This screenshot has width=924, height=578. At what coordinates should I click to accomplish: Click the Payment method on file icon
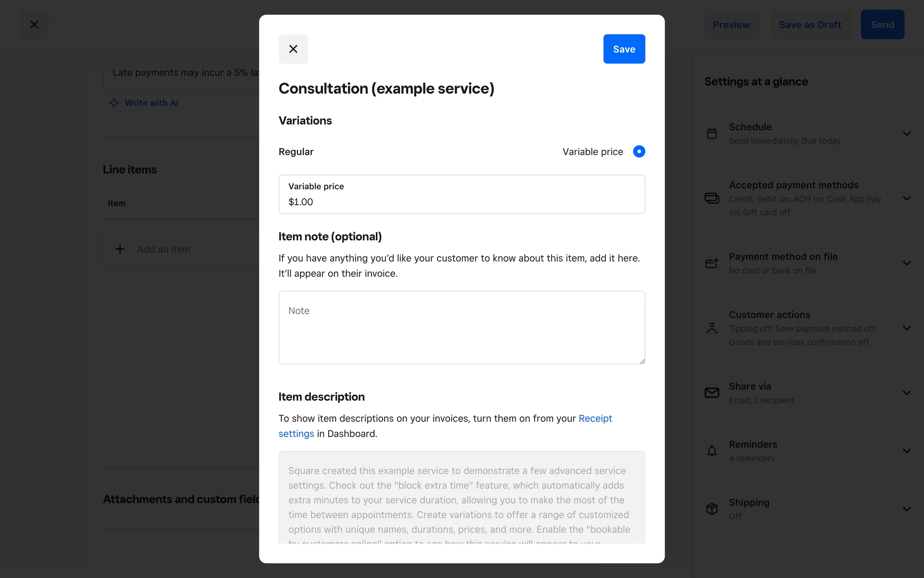pyautogui.click(x=712, y=263)
